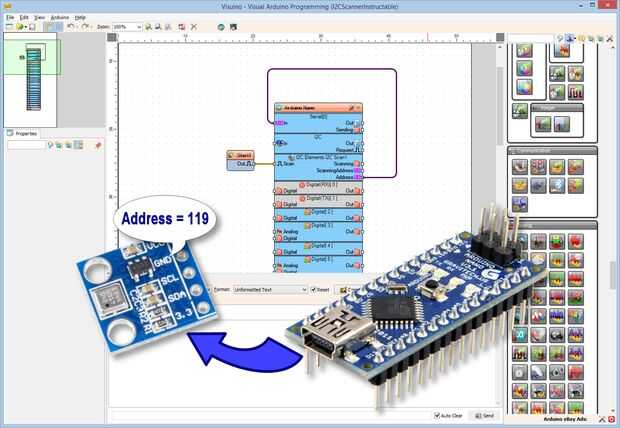Toggle the Reset checkbox in serial panel
Viewport: 620px width, 428px height.
point(314,290)
